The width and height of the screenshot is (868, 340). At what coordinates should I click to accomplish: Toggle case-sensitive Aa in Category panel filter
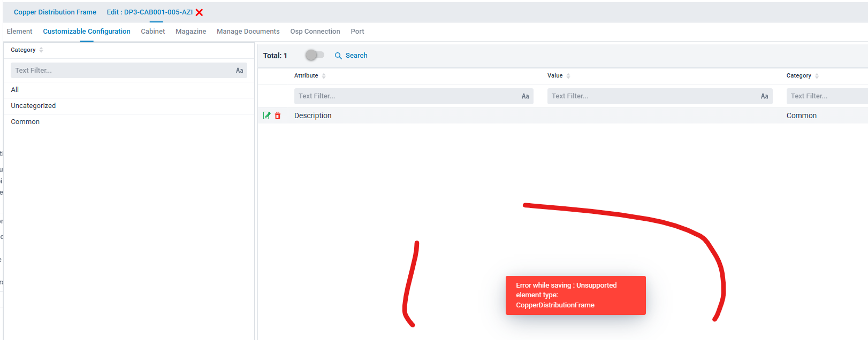(239, 71)
